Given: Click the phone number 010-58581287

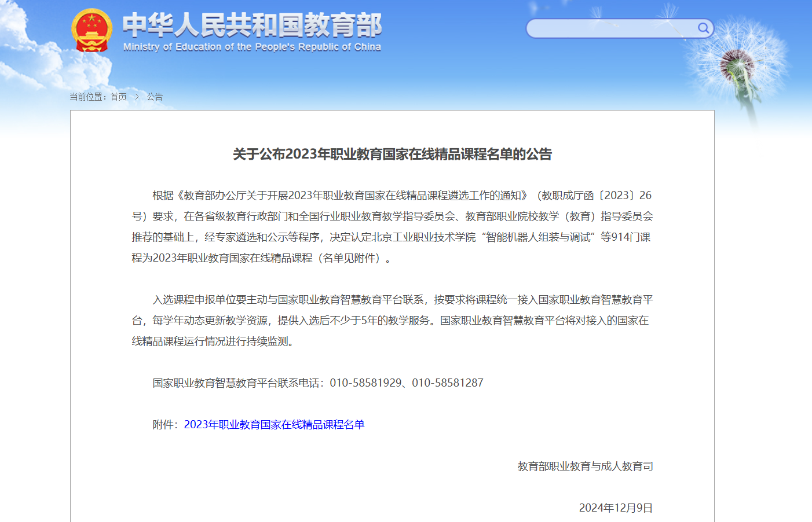Looking at the screenshot, I should pyautogui.click(x=448, y=383).
